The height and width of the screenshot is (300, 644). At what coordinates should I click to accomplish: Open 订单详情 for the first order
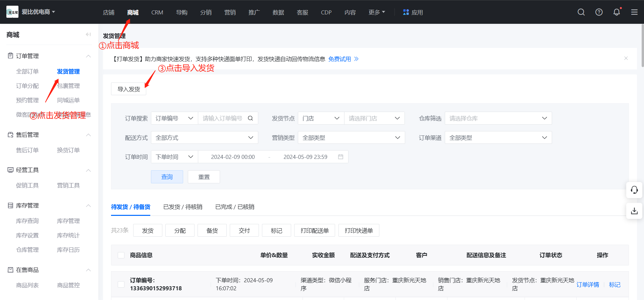tap(588, 285)
